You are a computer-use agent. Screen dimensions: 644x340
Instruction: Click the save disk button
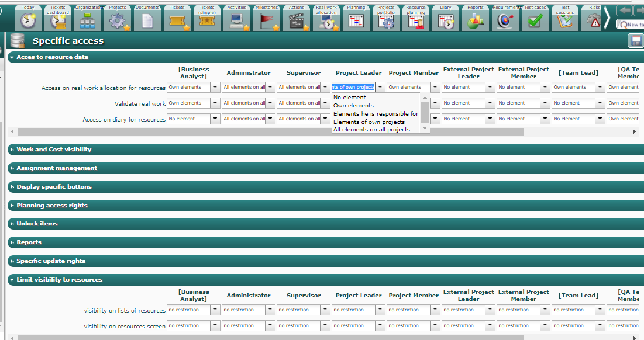tap(635, 41)
